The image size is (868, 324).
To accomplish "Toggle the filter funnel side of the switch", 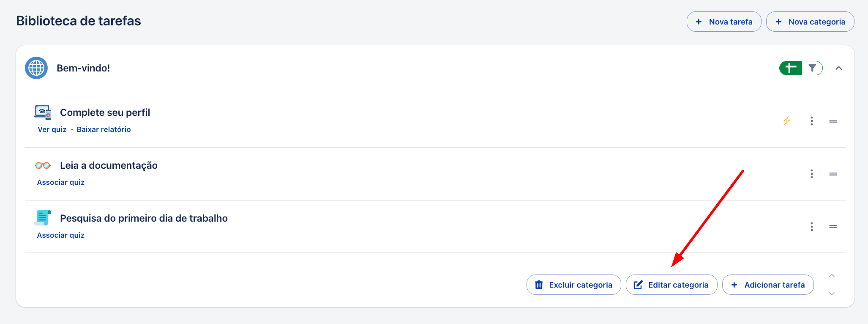I will pos(812,68).
